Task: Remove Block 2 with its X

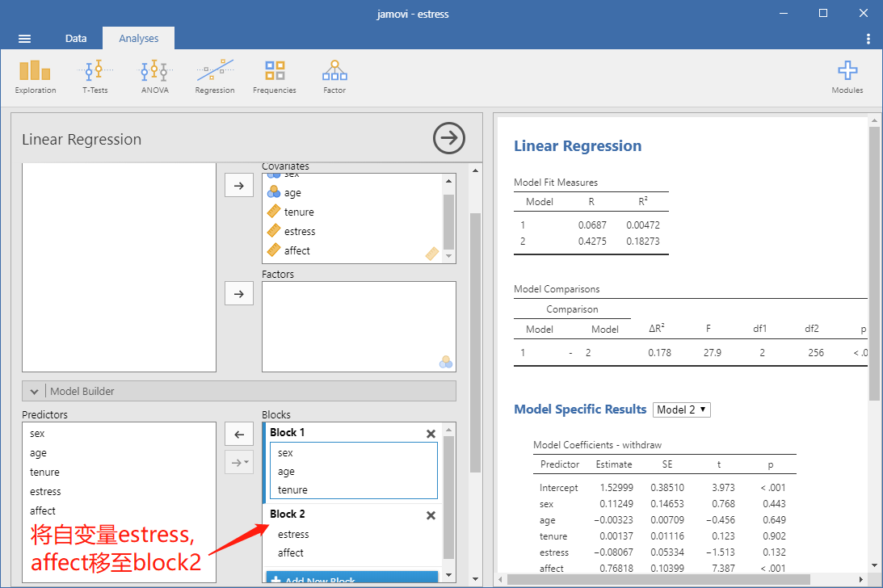Action: (x=431, y=515)
